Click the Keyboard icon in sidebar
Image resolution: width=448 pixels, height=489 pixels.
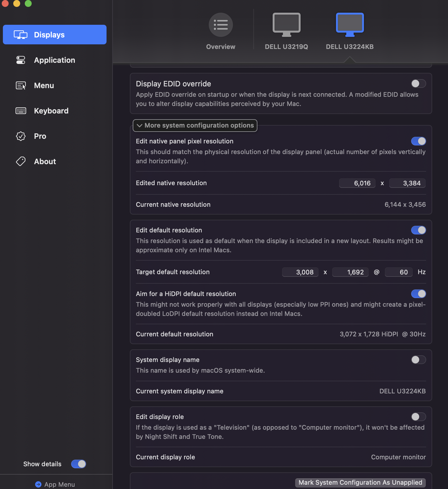20,111
